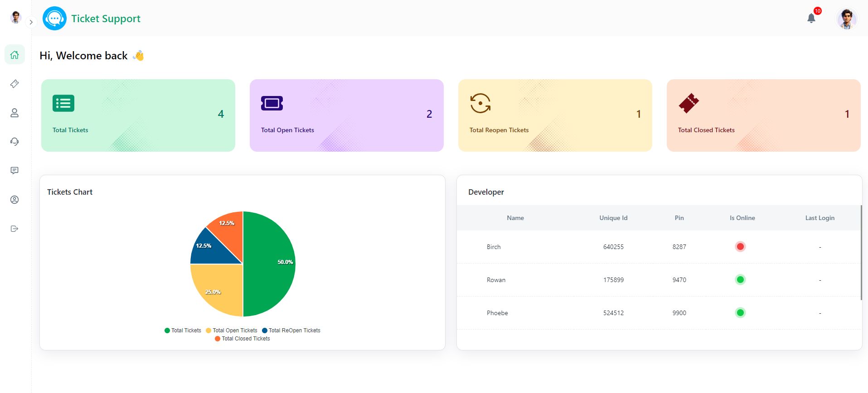Click the green 50.0% pie slice
This screenshot has height=393, width=868.
[269, 264]
